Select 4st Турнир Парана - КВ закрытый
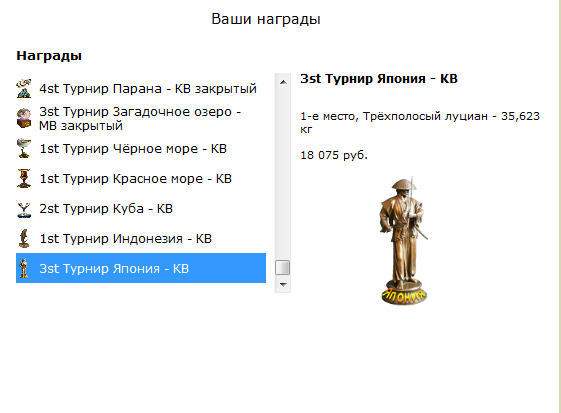561x413 pixels. point(141,88)
